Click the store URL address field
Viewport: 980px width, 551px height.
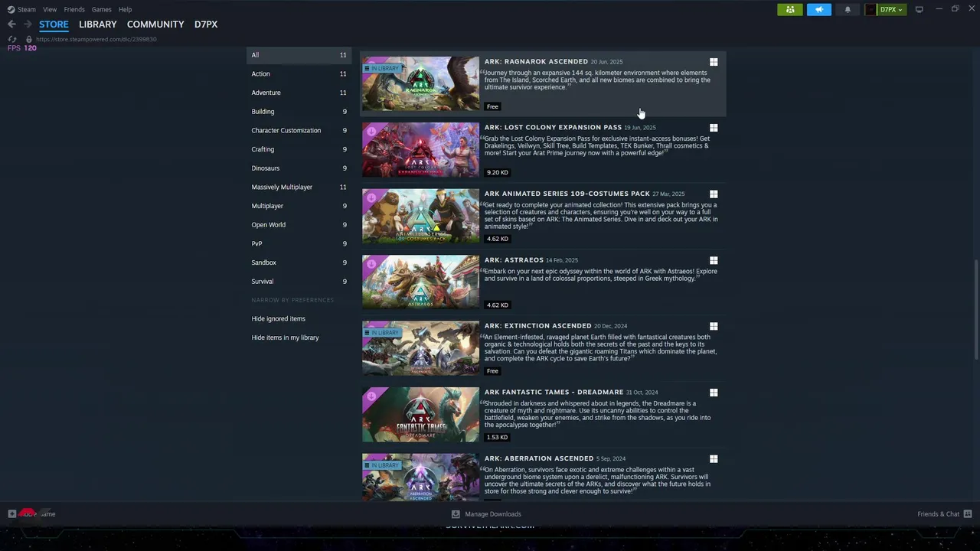(x=96, y=39)
